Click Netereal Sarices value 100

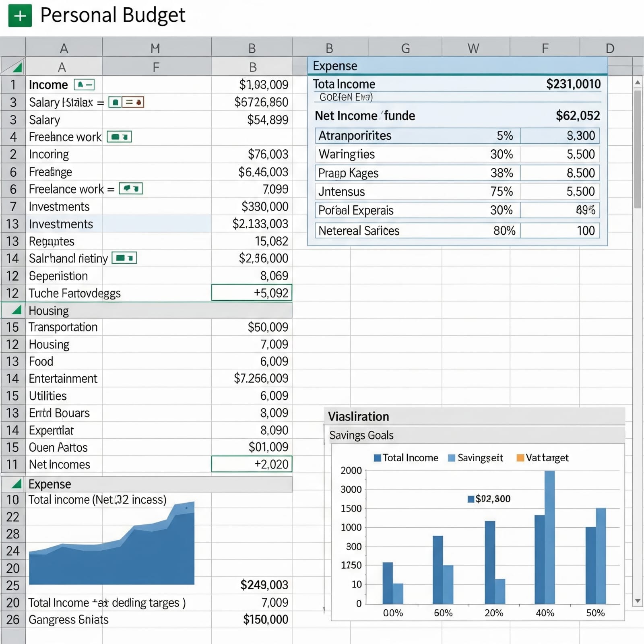point(586,231)
